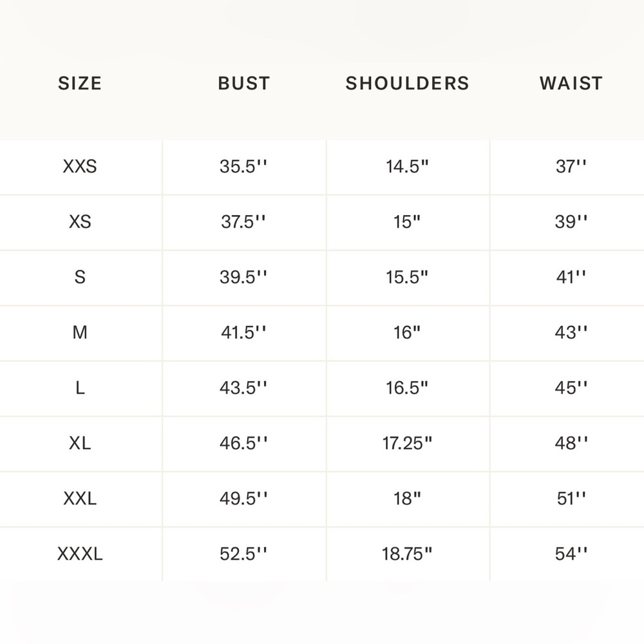
Task: Select the S size row label
Action: point(80,277)
